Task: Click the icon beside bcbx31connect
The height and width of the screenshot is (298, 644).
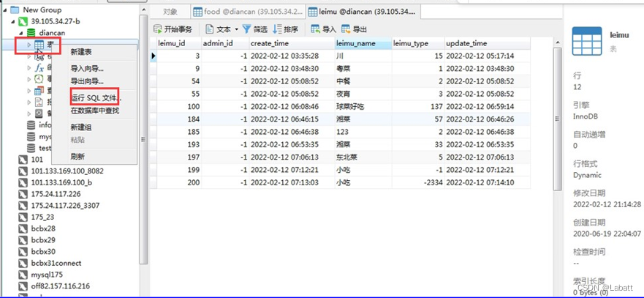Action: 23,263
